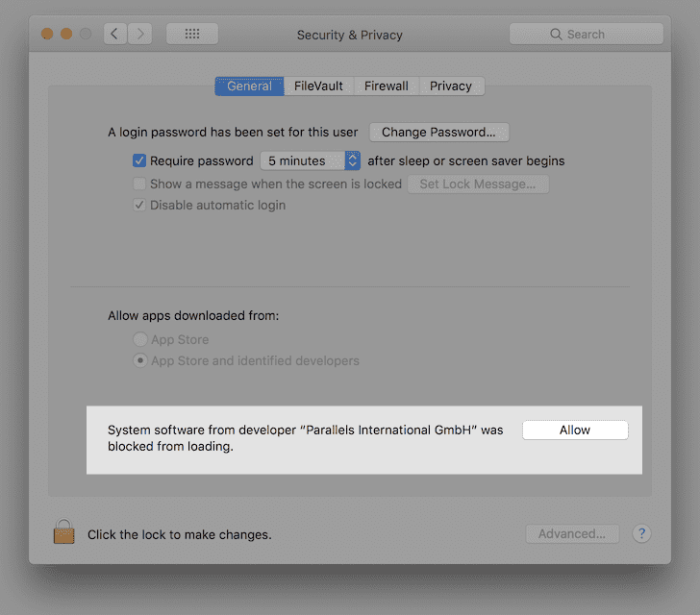This screenshot has width=700, height=615.
Task: Switch to the FileVault tab
Action: tap(320, 86)
